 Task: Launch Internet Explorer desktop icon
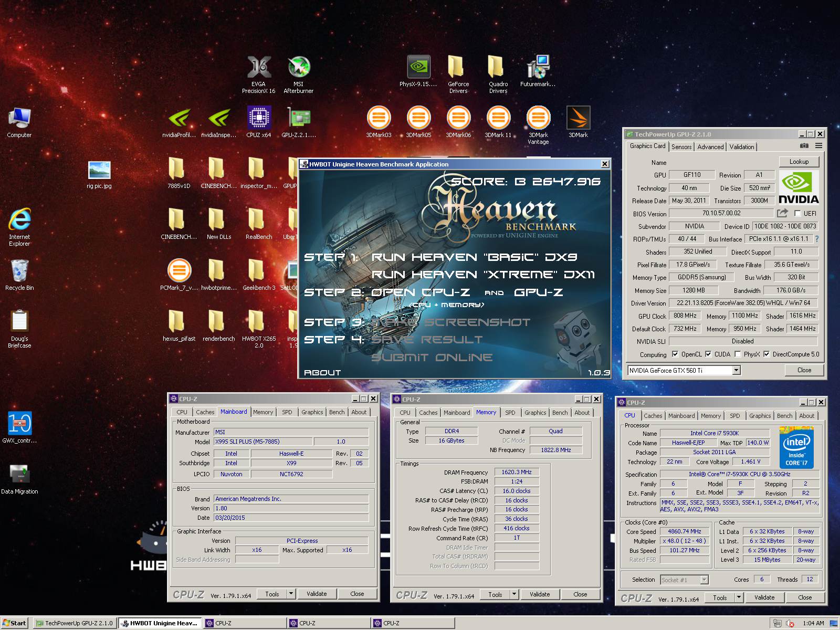pyautogui.click(x=19, y=227)
